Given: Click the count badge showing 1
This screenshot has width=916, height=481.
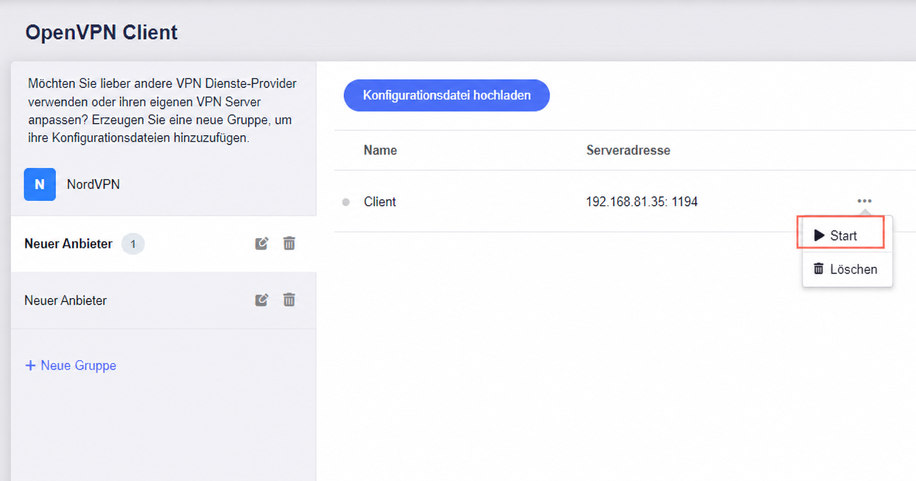Looking at the screenshot, I should pyautogui.click(x=133, y=244).
